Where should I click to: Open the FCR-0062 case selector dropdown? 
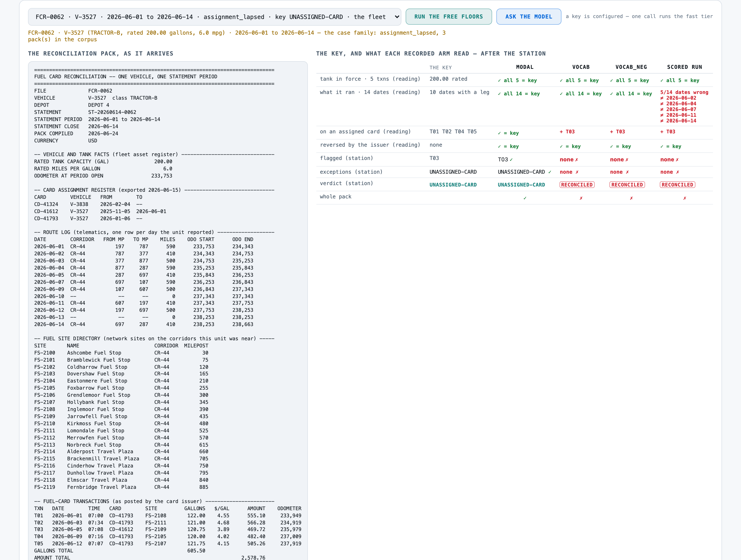pos(214,17)
